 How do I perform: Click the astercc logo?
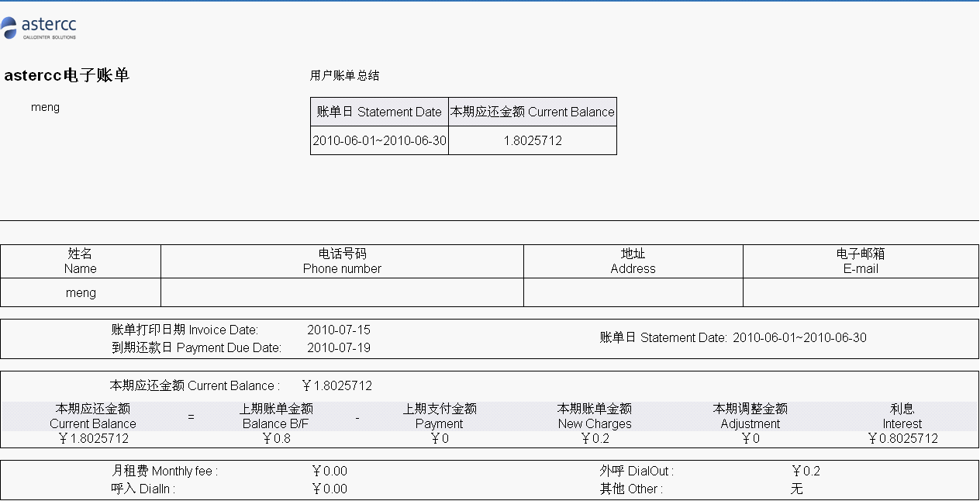(x=39, y=27)
